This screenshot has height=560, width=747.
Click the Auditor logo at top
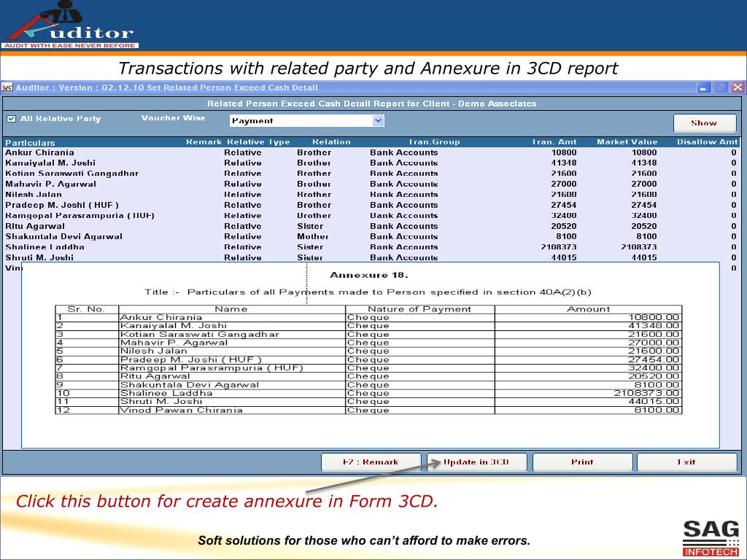coord(70,25)
